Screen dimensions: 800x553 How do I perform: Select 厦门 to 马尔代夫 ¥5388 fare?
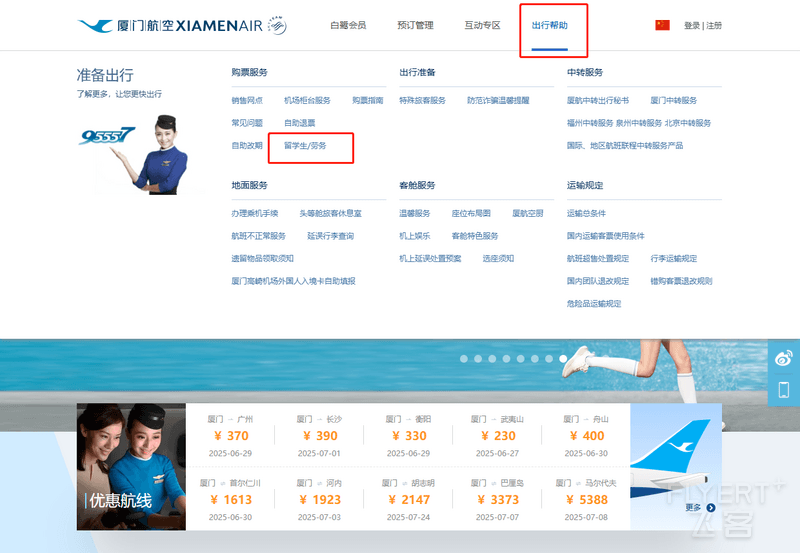(586, 499)
